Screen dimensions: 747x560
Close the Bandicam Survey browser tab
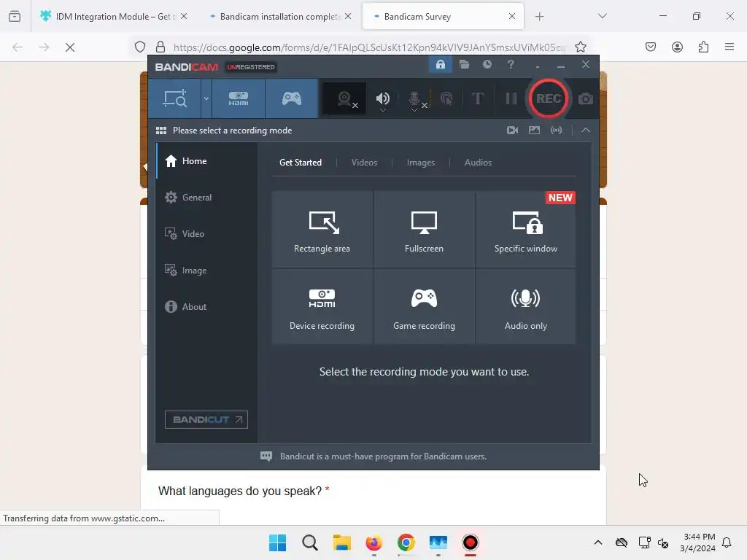click(511, 16)
